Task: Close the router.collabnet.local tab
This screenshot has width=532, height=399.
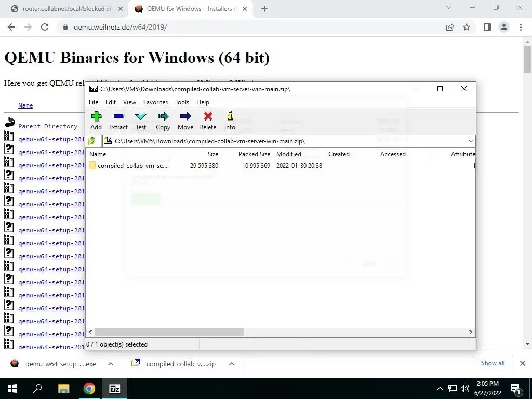Action: point(120,9)
